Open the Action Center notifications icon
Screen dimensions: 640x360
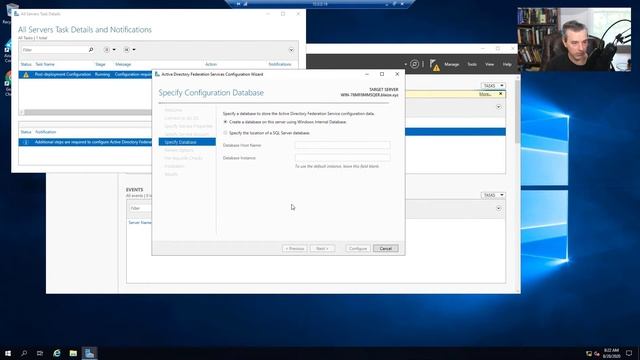[x=629, y=353]
